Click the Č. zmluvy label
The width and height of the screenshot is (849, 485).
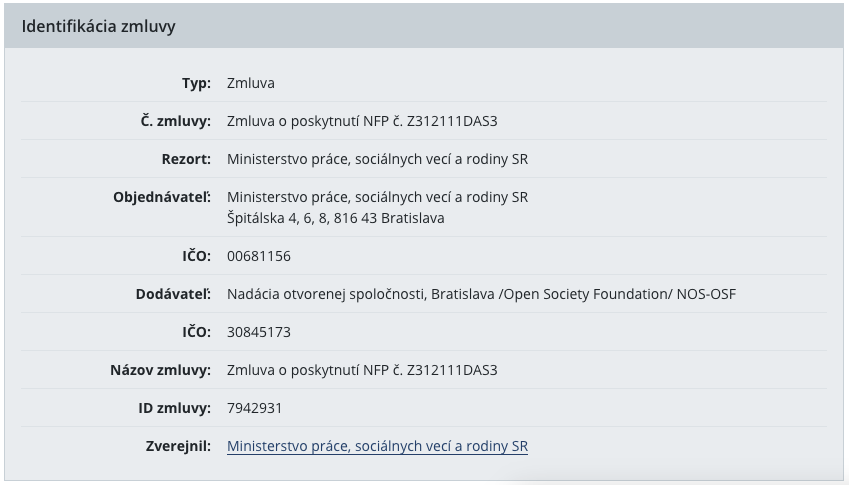click(x=175, y=121)
